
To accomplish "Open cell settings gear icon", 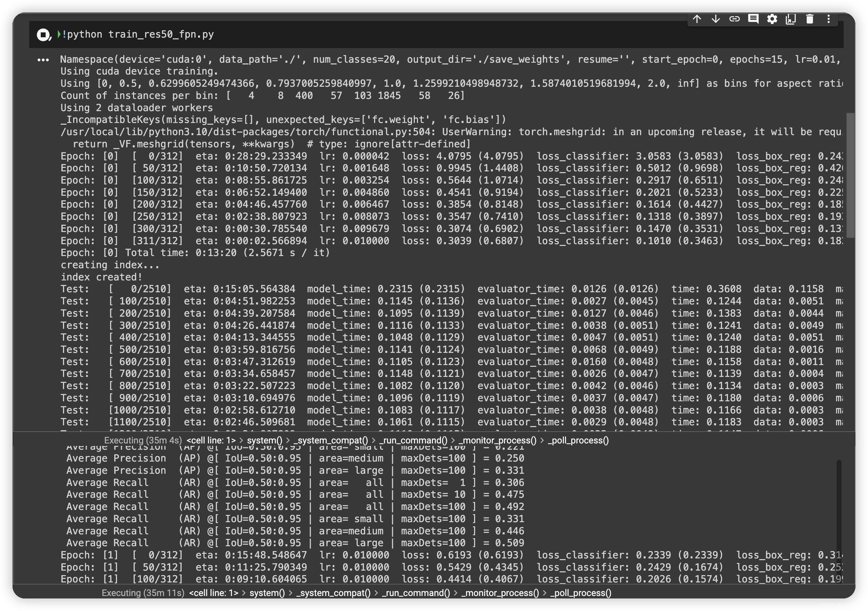I will (x=772, y=19).
